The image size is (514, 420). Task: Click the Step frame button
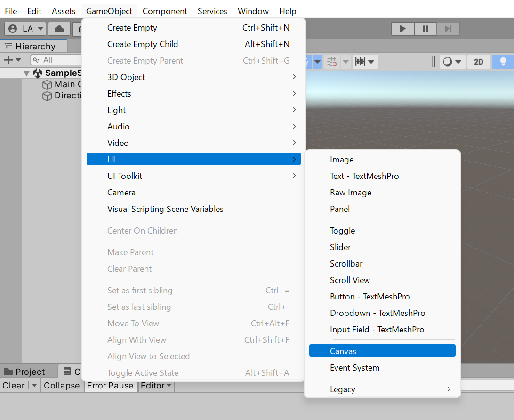448,29
